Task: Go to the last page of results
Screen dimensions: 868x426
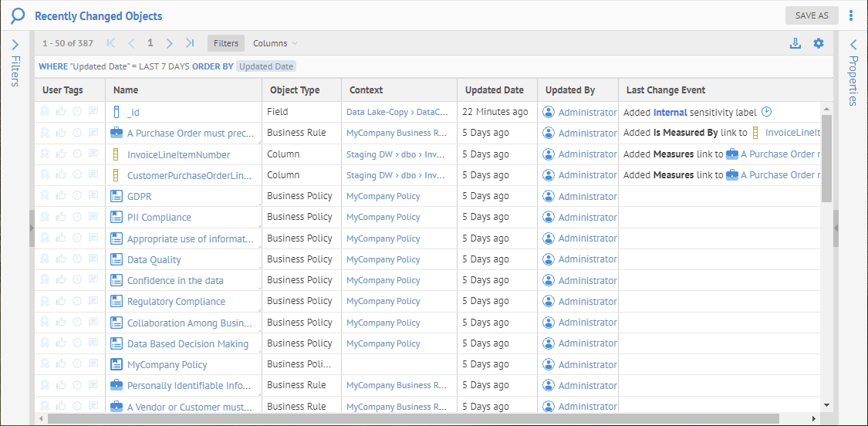Action: [189, 43]
